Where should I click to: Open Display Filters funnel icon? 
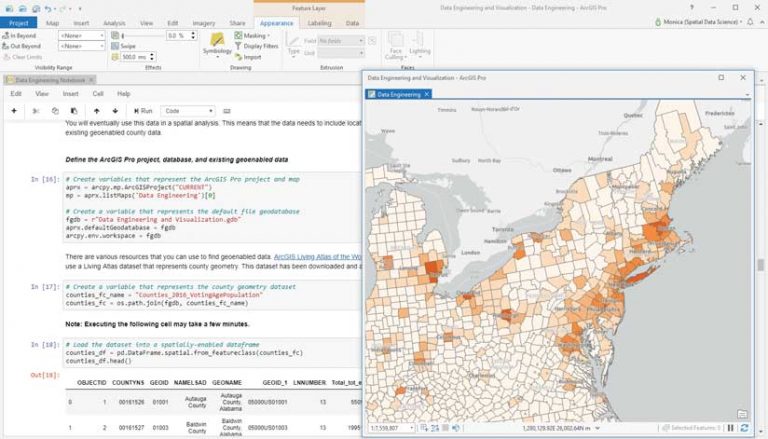coord(238,46)
